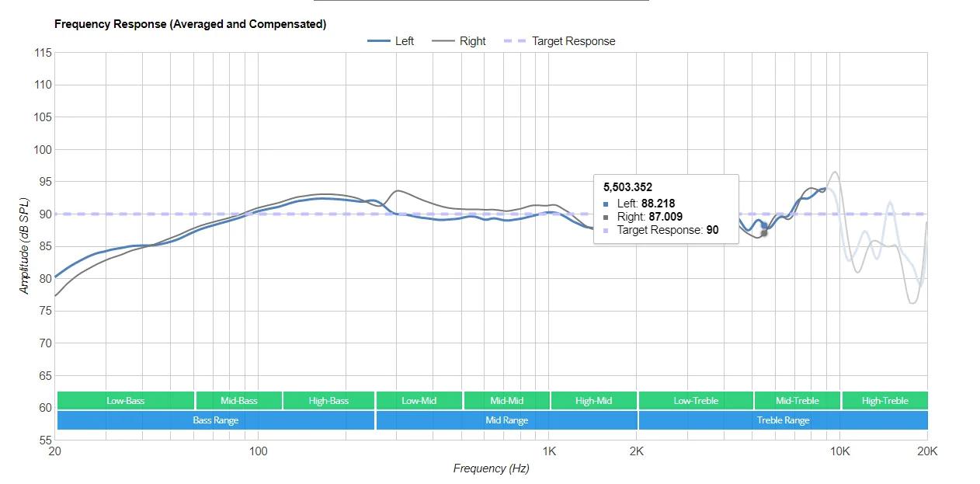980x484 pixels.
Task: Click the gray Right data point marker
Action: tap(764, 233)
